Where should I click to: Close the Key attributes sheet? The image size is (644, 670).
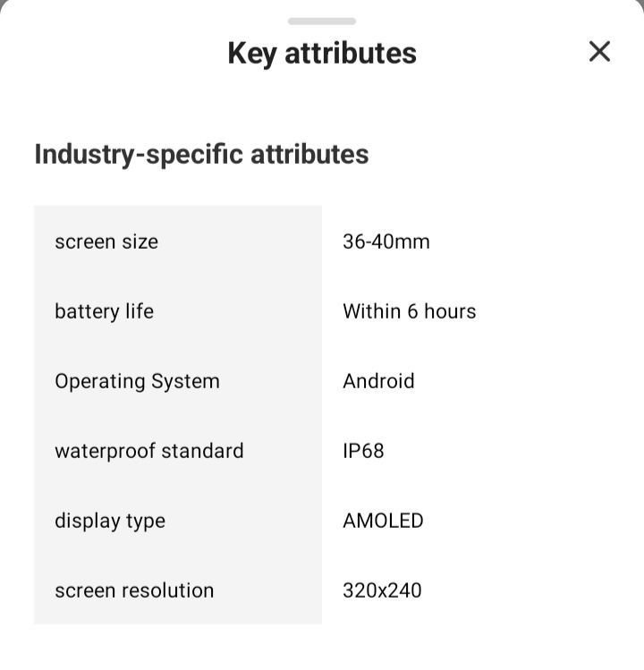pos(599,52)
